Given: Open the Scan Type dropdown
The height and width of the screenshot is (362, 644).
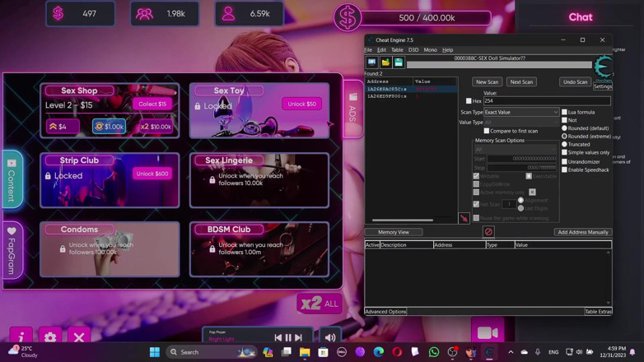Looking at the screenshot, I should (521, 112).
